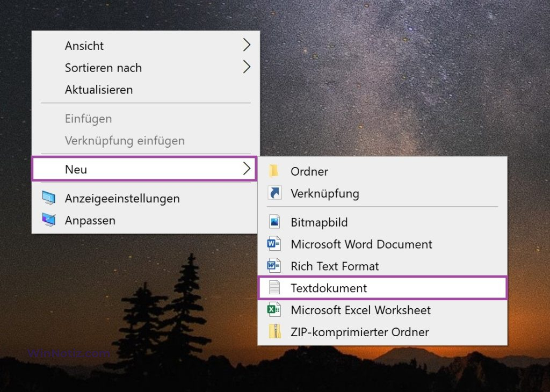Image resolution: width=550 pixels, height=392 pixels.
Task: Select Microsoft Word Document entry
Action: (361, 244)
